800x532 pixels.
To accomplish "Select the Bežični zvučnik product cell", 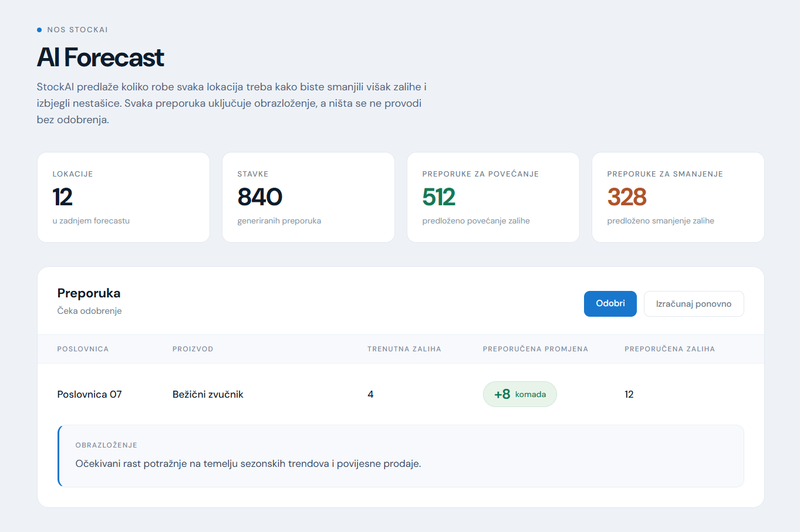I will tap(208, 394).
